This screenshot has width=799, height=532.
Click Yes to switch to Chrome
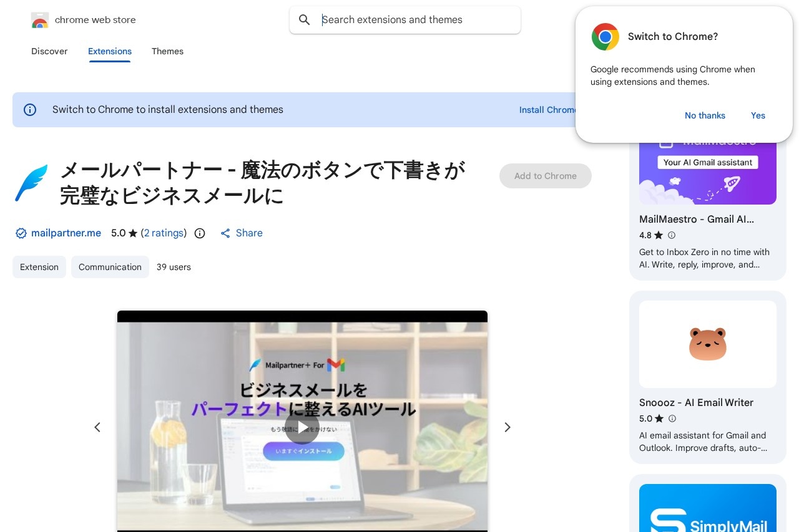point(758,115)
